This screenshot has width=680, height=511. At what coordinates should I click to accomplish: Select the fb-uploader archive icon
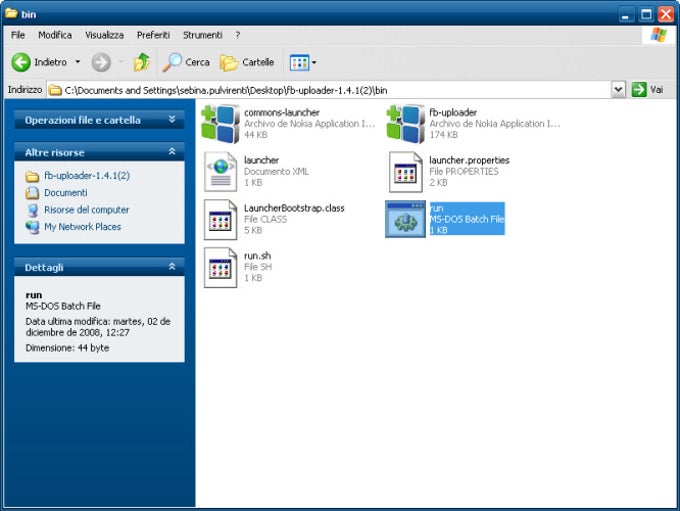tap(406, 124)
